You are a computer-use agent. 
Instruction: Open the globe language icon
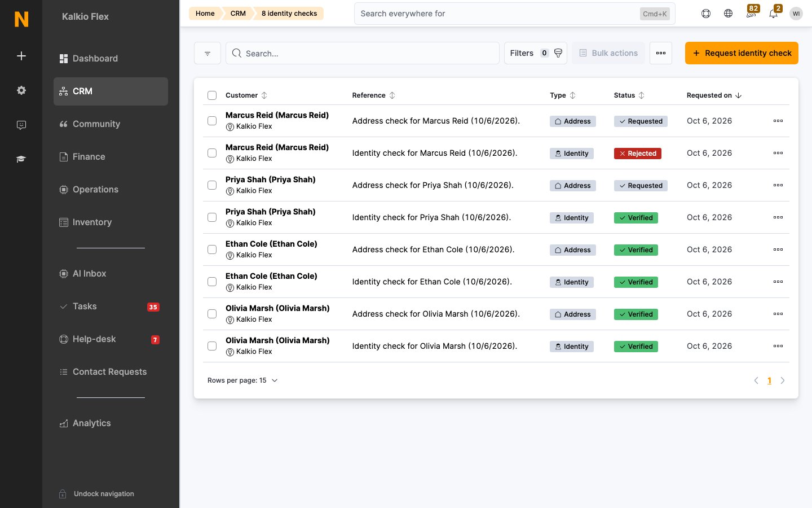click(x=729, y=14)
